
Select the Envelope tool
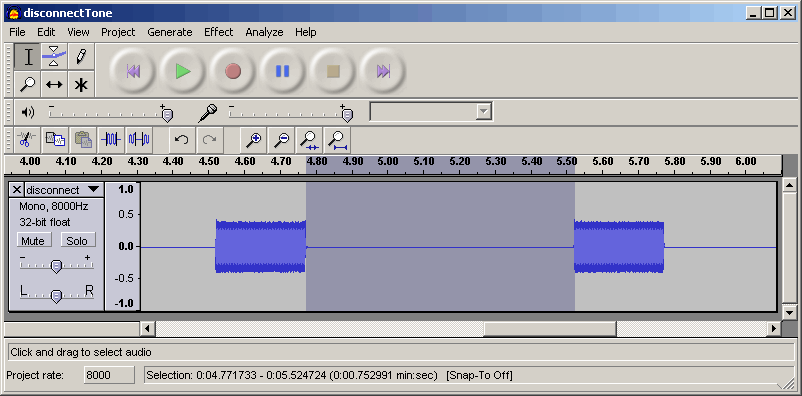(x=54, y=56)
